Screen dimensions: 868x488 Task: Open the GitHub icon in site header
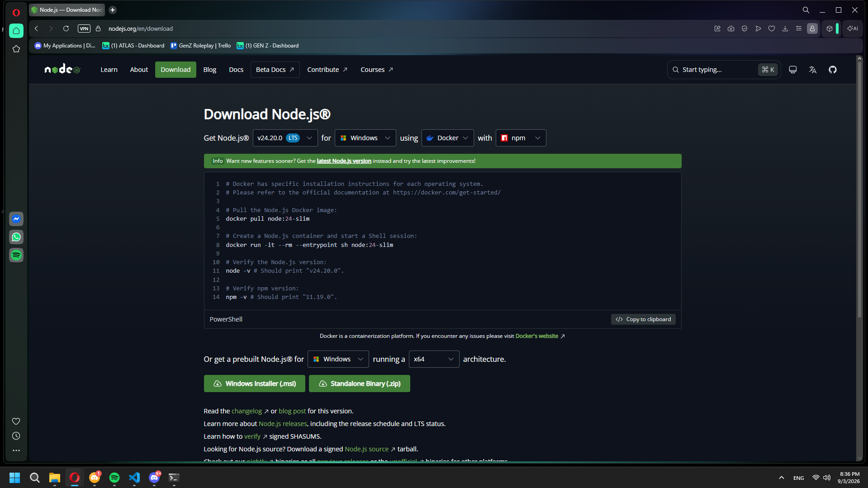pos(832,70)
